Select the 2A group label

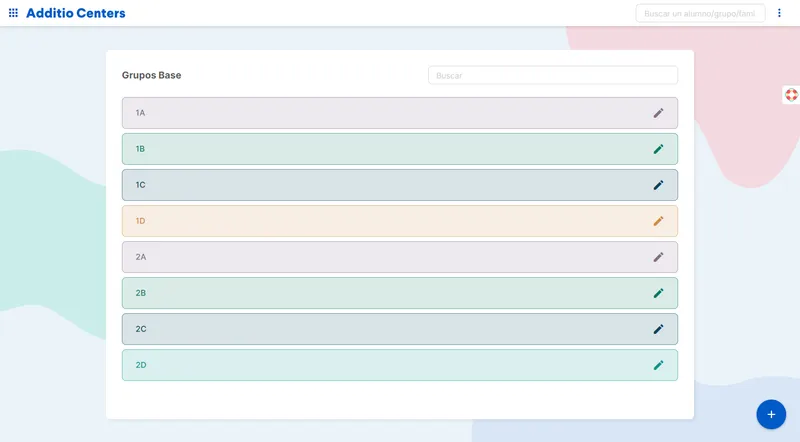point(141,257)
